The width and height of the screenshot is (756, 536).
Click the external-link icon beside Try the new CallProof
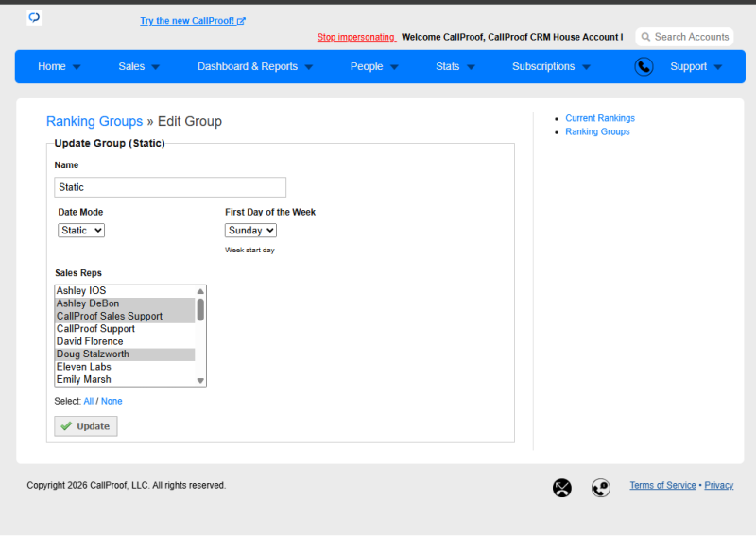[241, 21]
